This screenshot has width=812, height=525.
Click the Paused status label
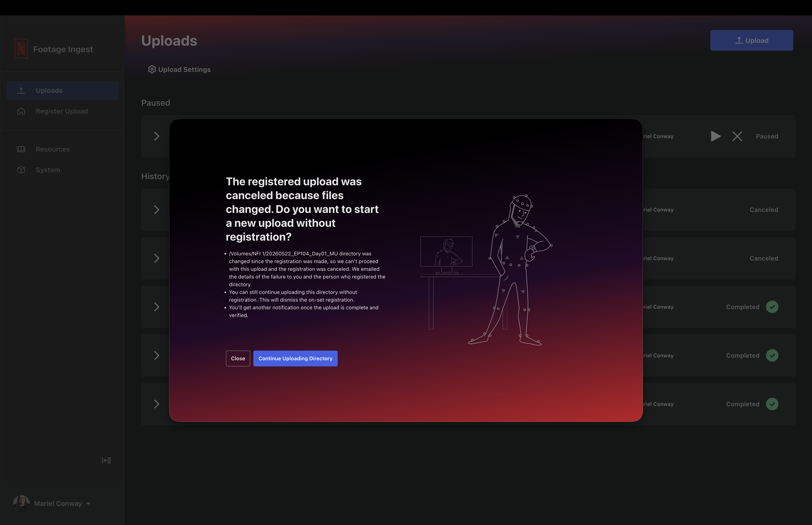[x=767, y=136]
